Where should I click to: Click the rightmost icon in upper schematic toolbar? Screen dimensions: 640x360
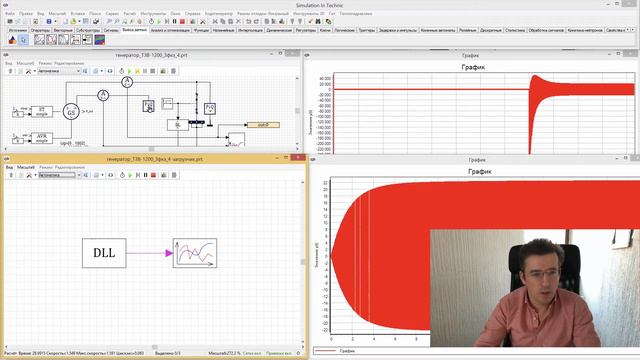point(173,71)
